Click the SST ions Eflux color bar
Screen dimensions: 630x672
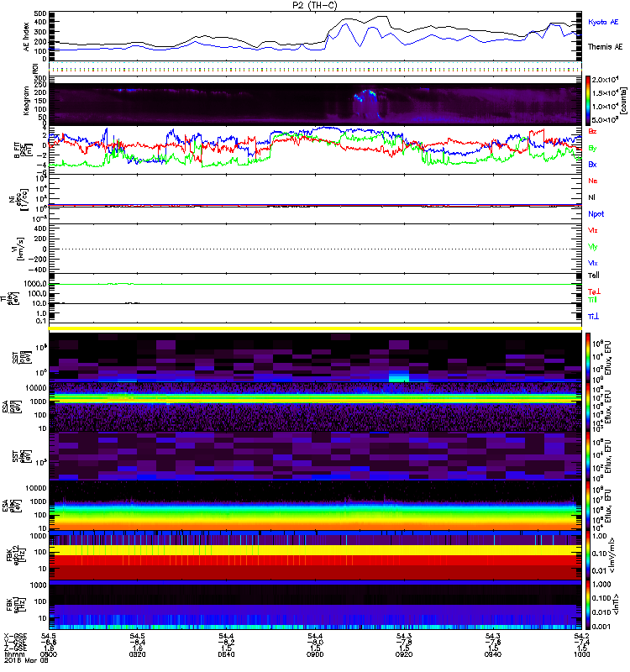tap(588, 358)
